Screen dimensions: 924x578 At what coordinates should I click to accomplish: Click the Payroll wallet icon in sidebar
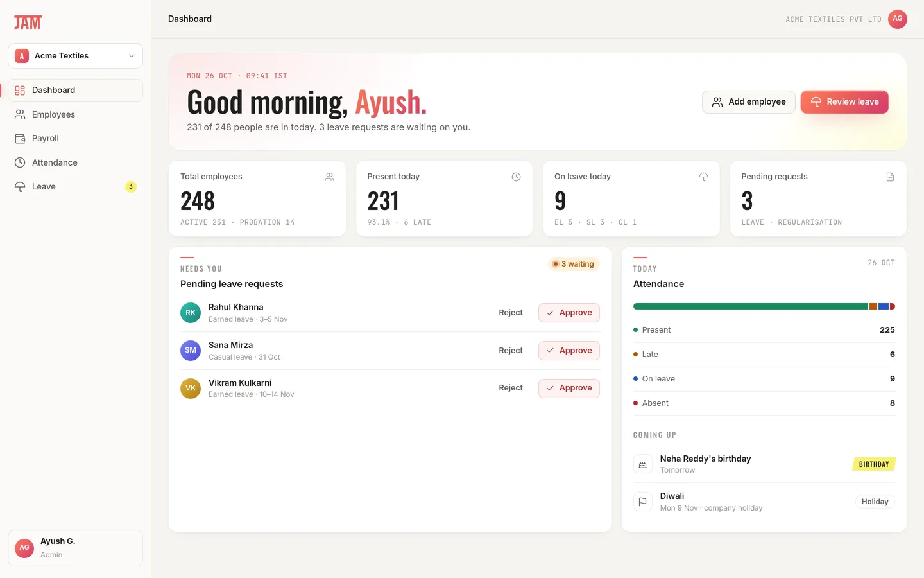coord(20,138)
